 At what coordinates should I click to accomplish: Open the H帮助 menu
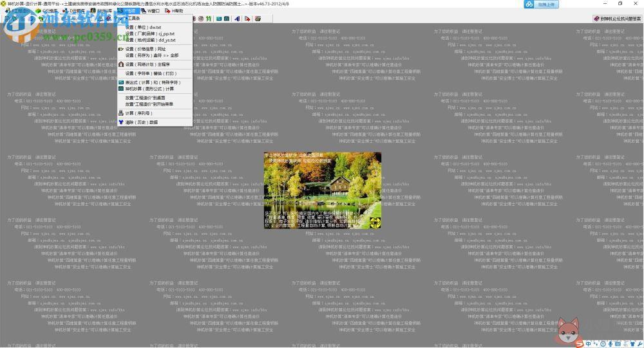coord(175,11)
